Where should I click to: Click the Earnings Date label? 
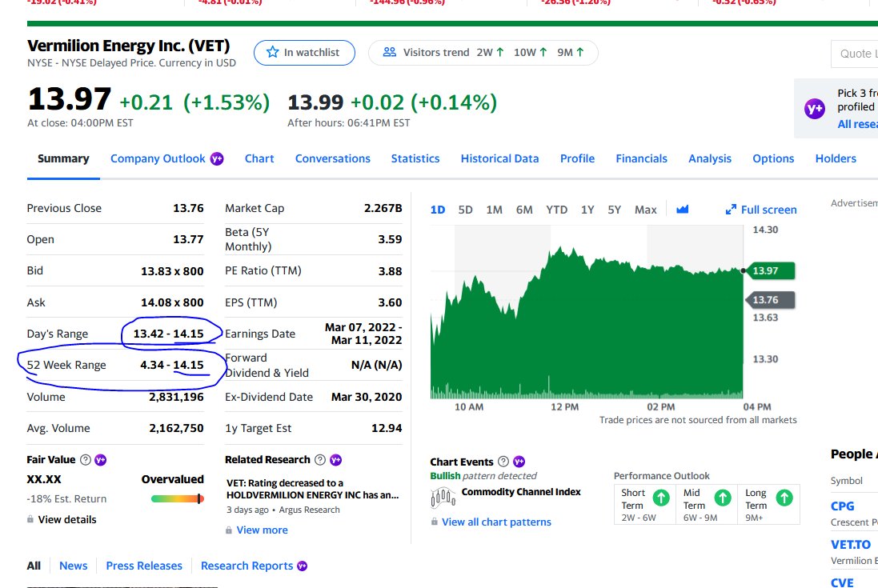pos(260,334)
